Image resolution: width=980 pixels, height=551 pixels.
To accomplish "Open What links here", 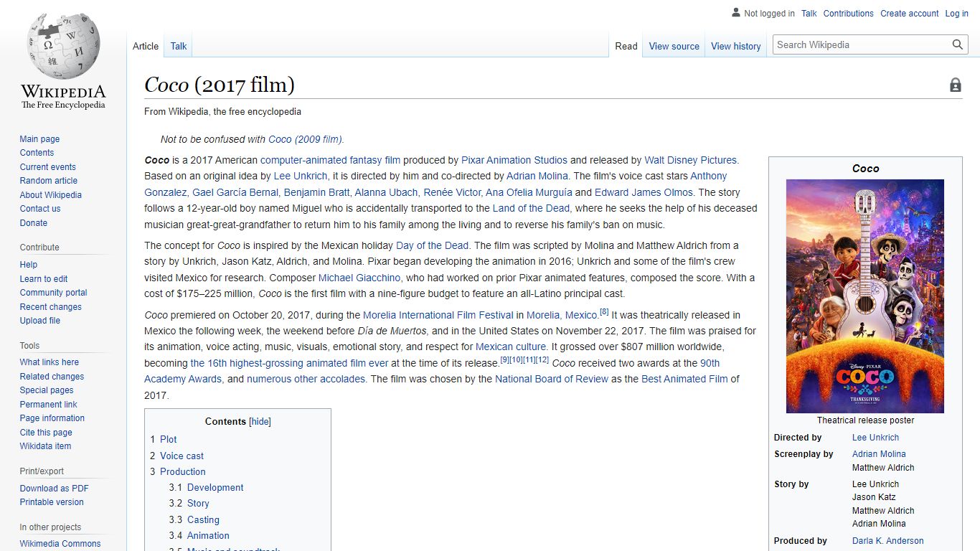I will pos(49,362).
